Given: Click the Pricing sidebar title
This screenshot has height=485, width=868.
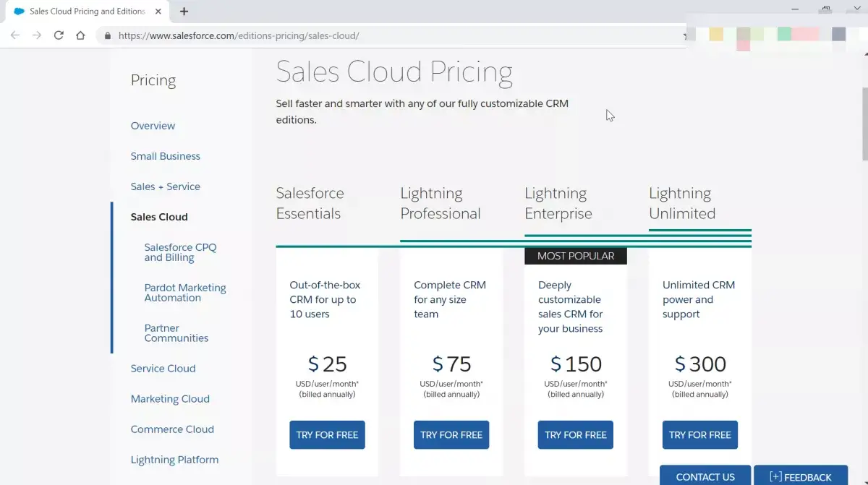Looking at the screenshot, I should point(153,80).
